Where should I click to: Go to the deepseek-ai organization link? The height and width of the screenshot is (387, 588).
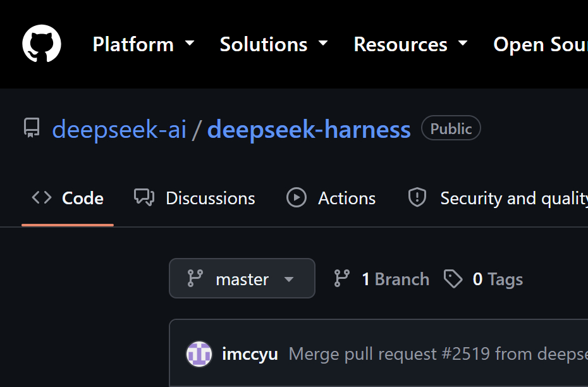click(119, 130)
